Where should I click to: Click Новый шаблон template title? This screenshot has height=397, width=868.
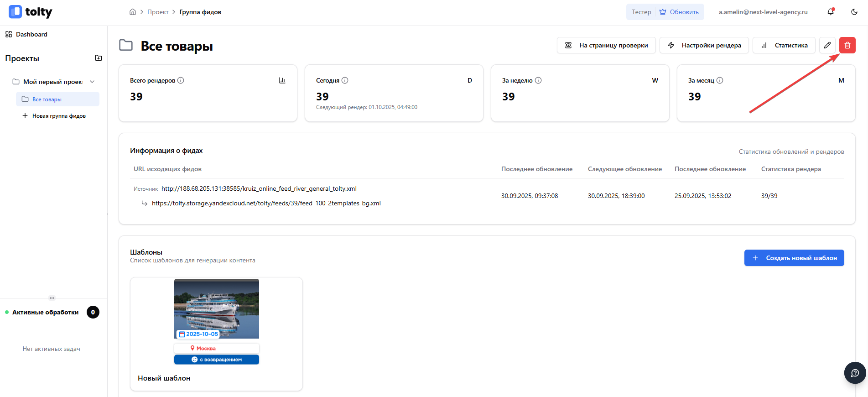pyautogui.click(x=164, y=378)
